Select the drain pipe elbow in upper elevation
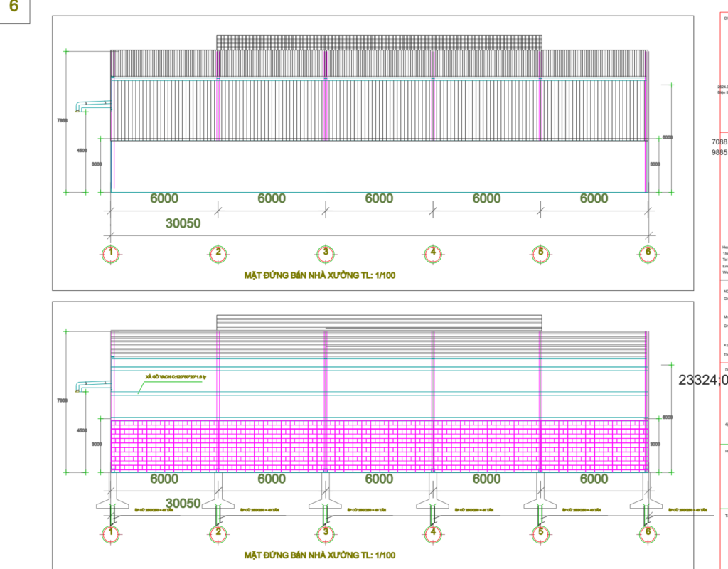This screenshot has height=569, width=728. [x=93, y=107]
